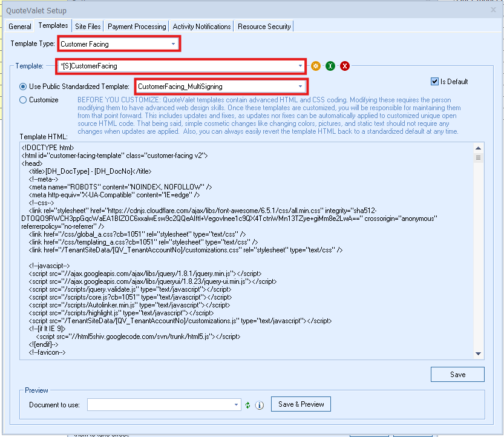Click the X-UA-Compatible meta line
This screenshot has height=437, width=504.
[x=114, y=195]
